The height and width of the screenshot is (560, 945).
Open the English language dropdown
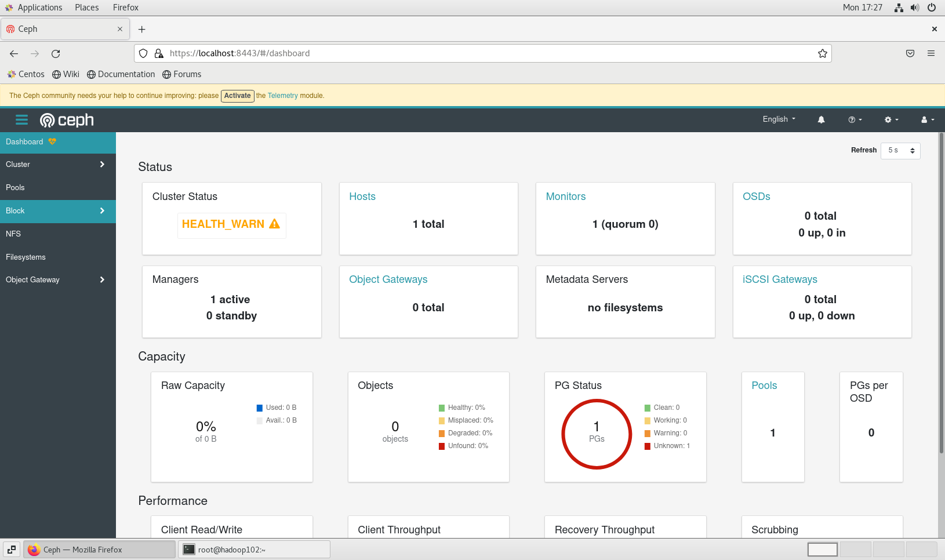click(779, 119)
